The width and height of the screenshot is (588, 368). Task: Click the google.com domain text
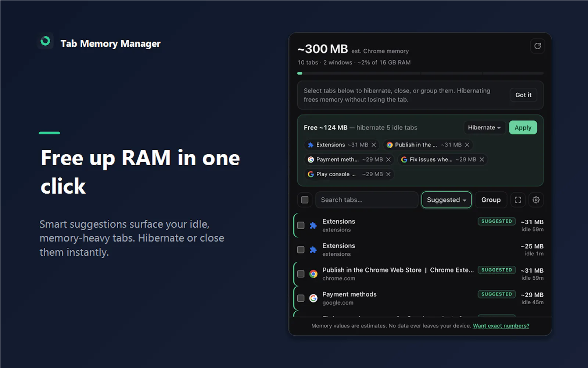coord(338,303)
